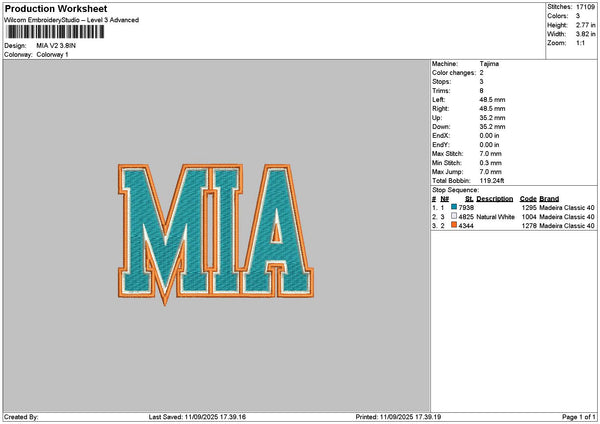Click the Up value 35.2 mm
600x424 pixels.
click(492, 118)
